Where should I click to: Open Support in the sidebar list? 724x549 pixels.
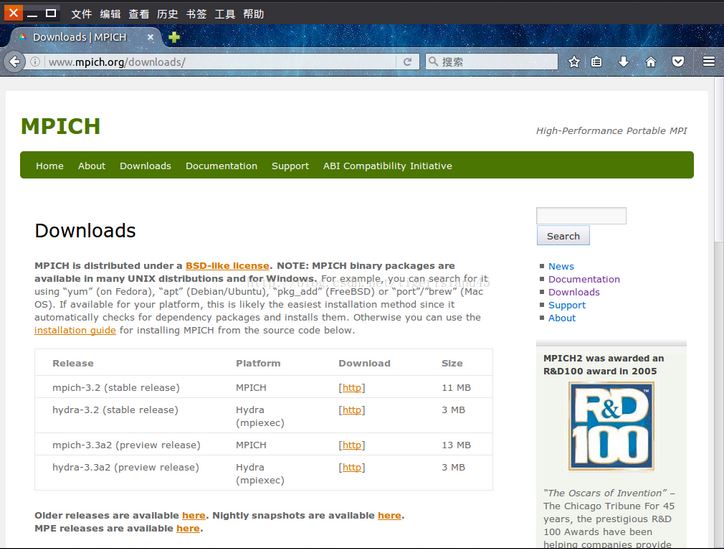tap(567, 305)
